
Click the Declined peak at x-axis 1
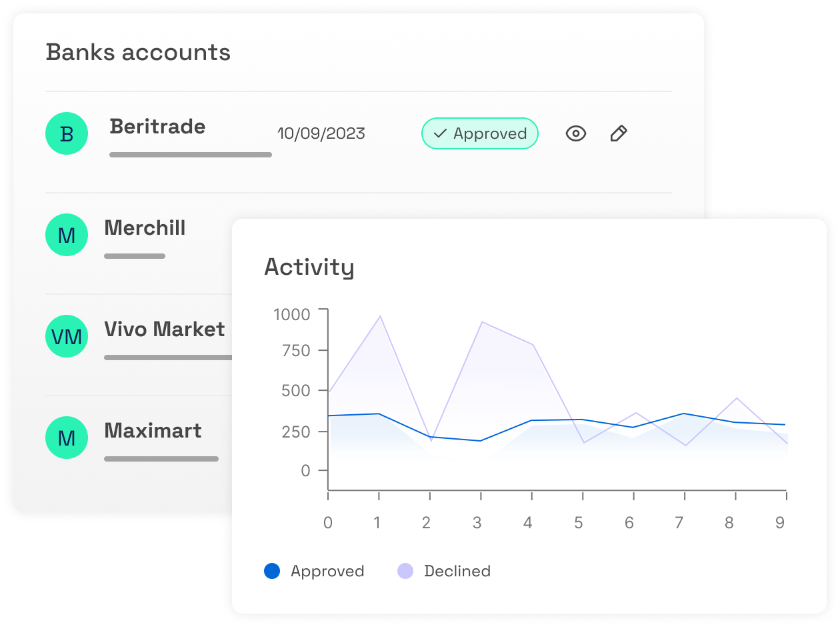point(379,316)
